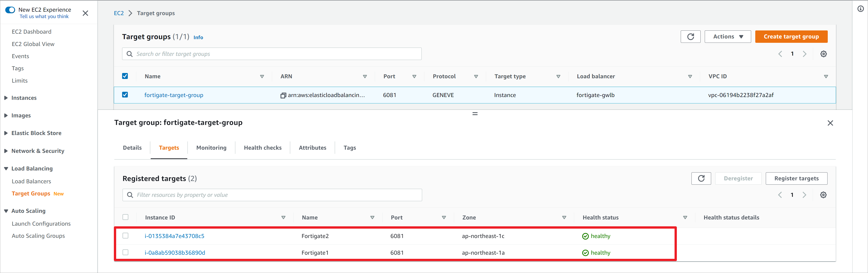Click the vpc-06194b2238f27a2af cell
868x273 pixels.
741,95
